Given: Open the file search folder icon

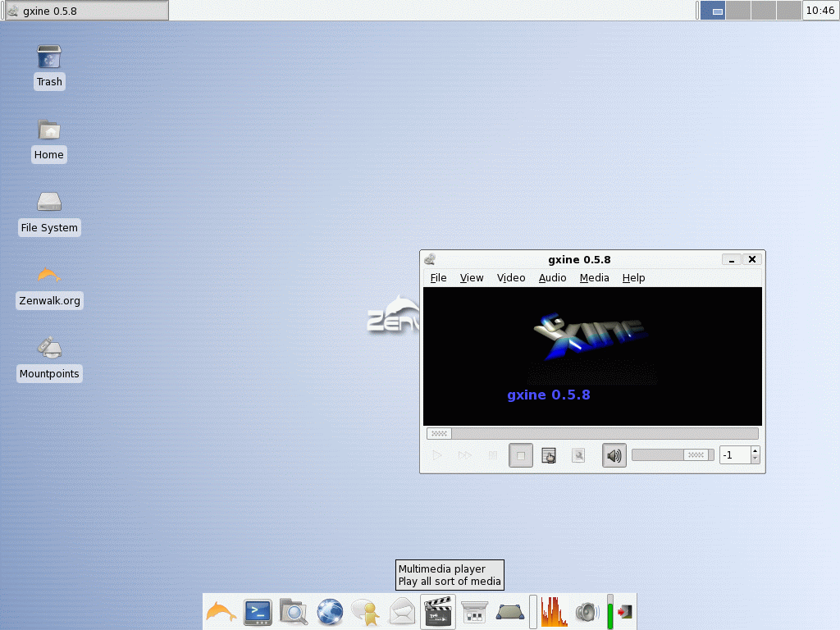Looking at the screenshot, I should (294, 612).
